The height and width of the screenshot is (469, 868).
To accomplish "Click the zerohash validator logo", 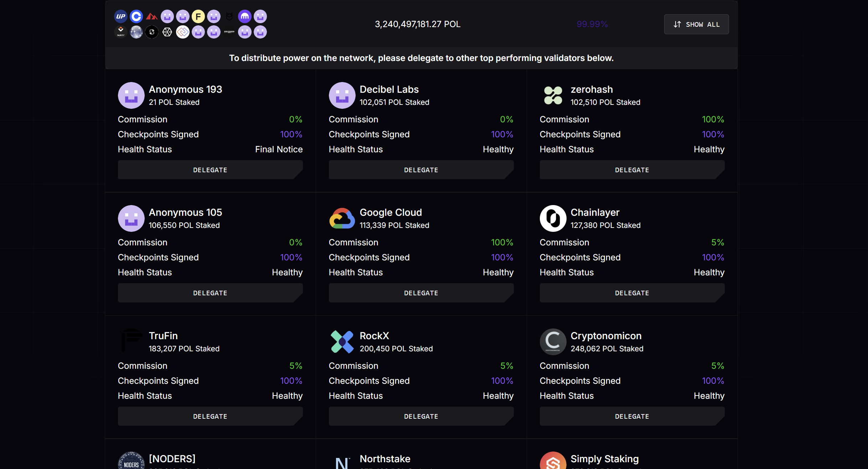I will click(x=553, y=95).
